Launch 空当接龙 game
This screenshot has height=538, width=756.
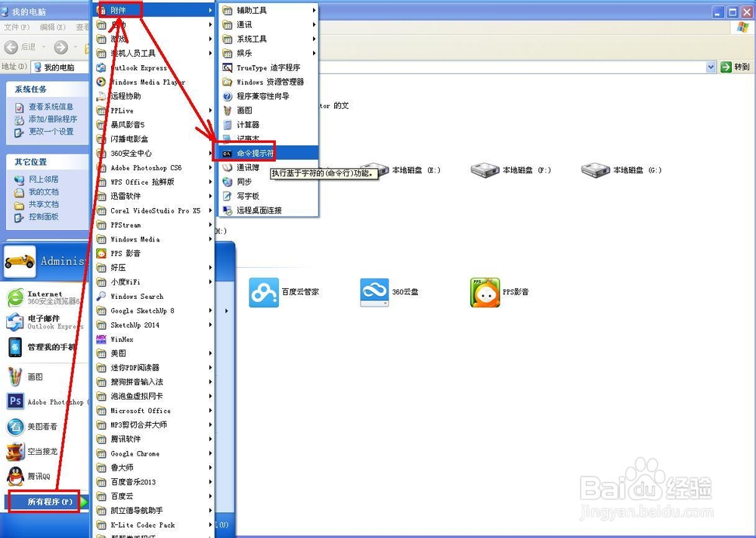click(x=47, y=452)
